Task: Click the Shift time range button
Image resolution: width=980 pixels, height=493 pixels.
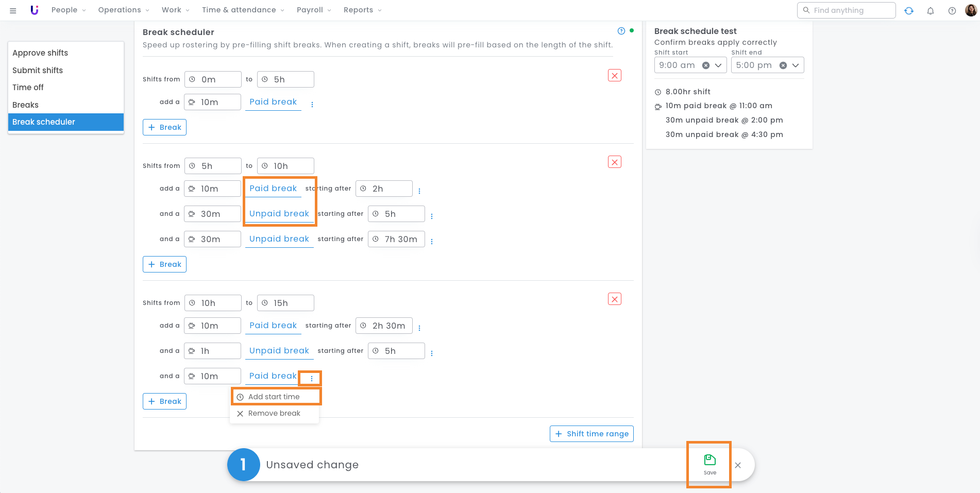Action: point(592,434)
